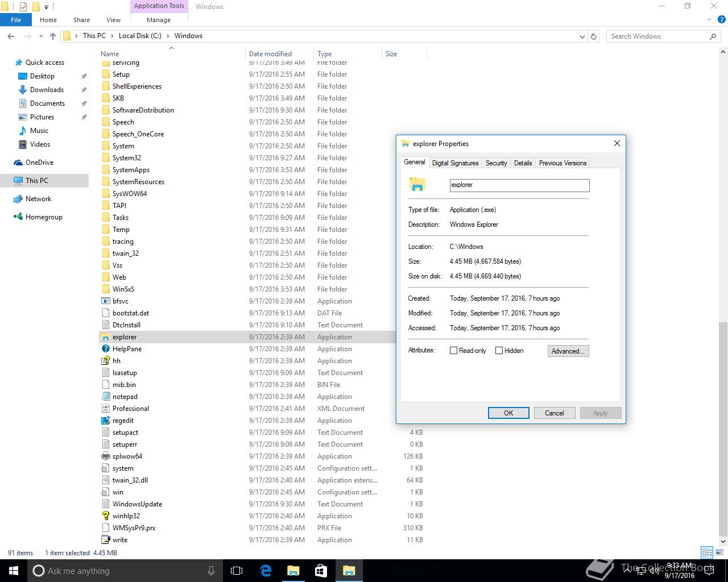Open Downloads in Quick access

(x=47, y=90)
